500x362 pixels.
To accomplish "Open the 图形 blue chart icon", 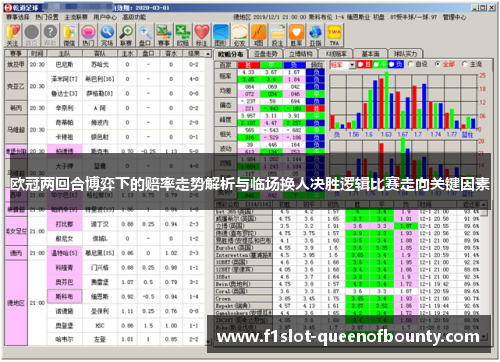I will (220, 35).
